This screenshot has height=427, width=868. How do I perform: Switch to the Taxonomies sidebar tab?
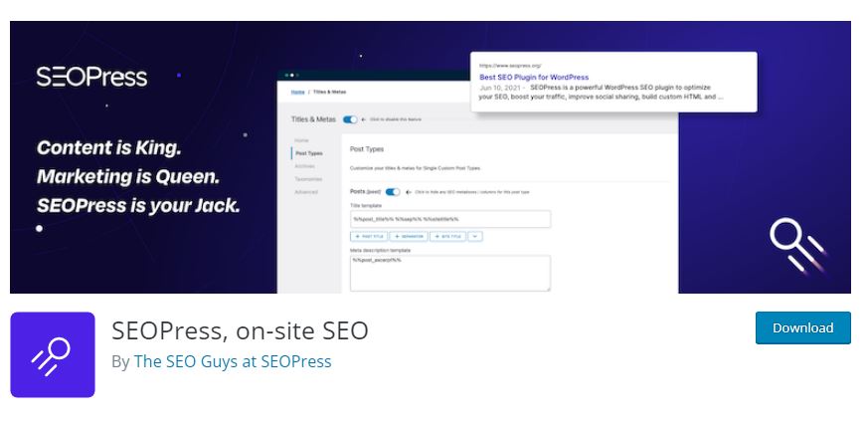(309, 179)
